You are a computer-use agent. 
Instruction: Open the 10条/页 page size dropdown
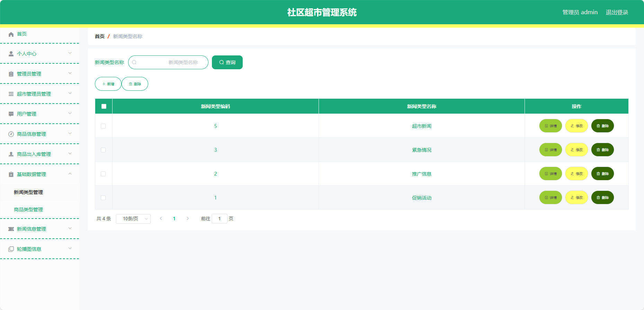(133, 219)
